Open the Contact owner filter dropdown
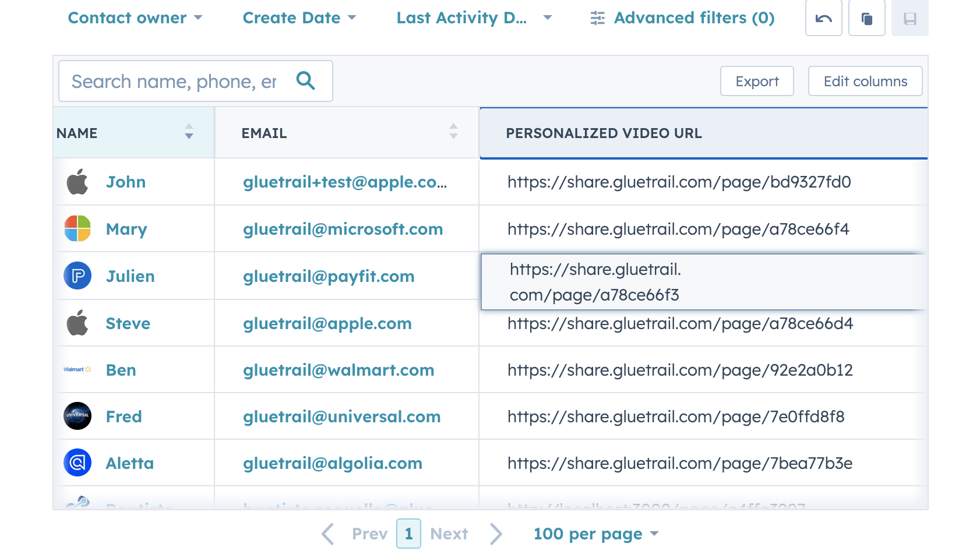Image resolution: width=980 pixels, height=551 pixels. coord(135,18)
